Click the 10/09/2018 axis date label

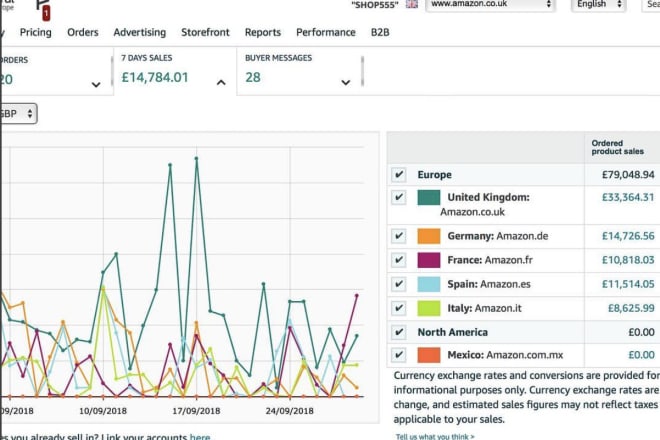[x=103, y=411]
